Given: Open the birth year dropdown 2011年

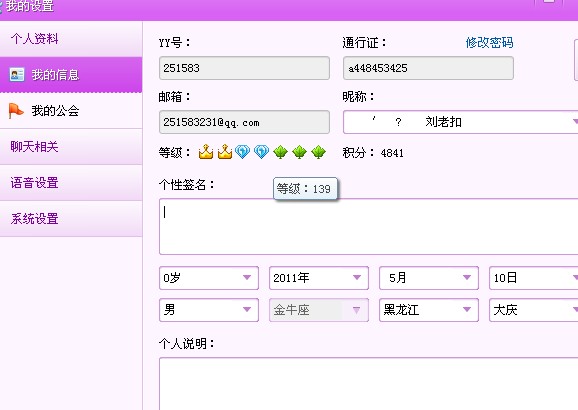Looking at the screenshot, I should point(319,278).
